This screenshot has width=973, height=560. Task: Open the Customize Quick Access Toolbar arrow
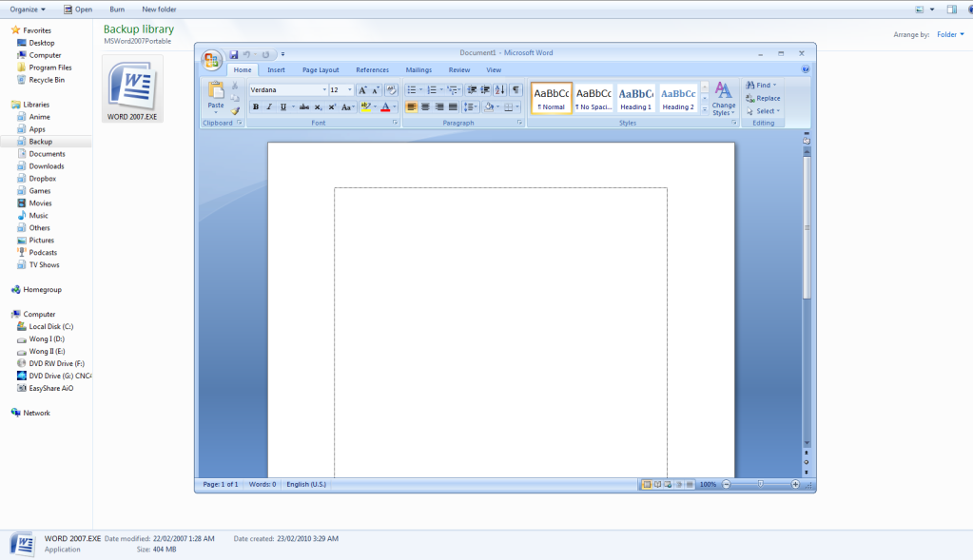tap(283, 54)
